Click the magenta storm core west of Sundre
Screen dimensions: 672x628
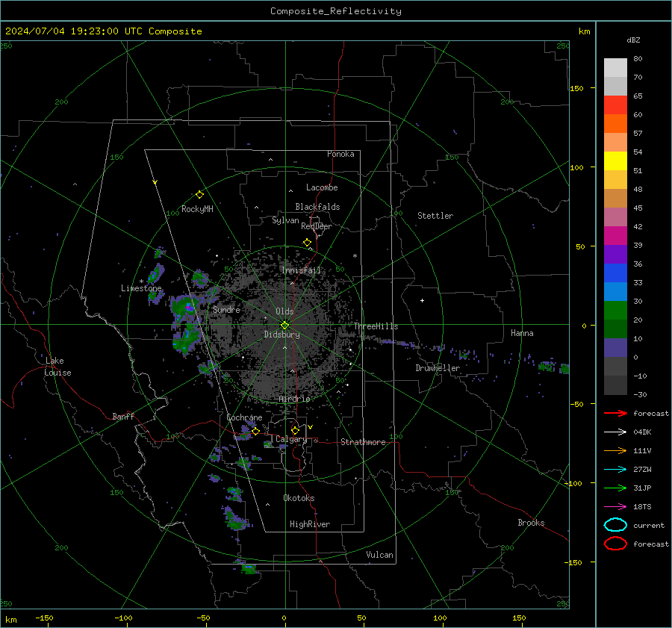click(190, 308)
